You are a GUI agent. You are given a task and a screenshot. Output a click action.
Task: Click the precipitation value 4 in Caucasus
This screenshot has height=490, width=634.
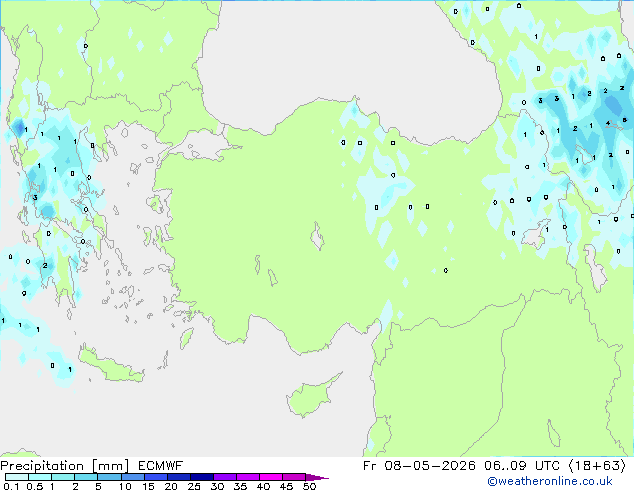(x=608, y=123)
